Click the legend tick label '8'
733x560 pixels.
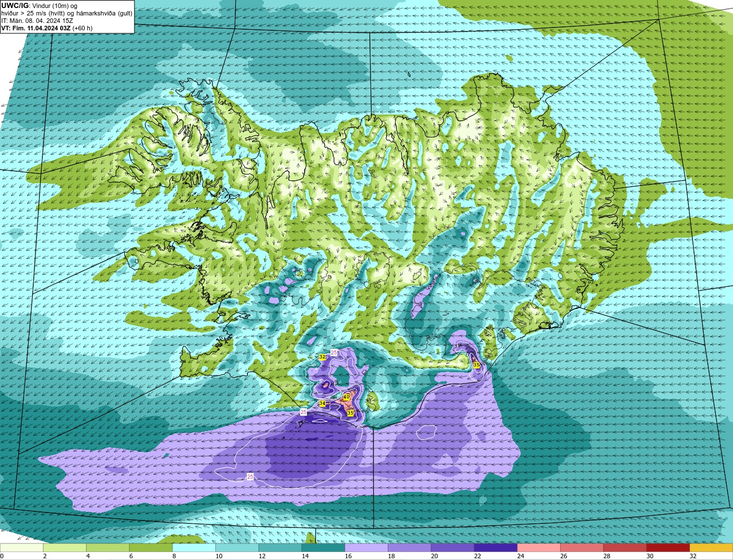[173, 556]
